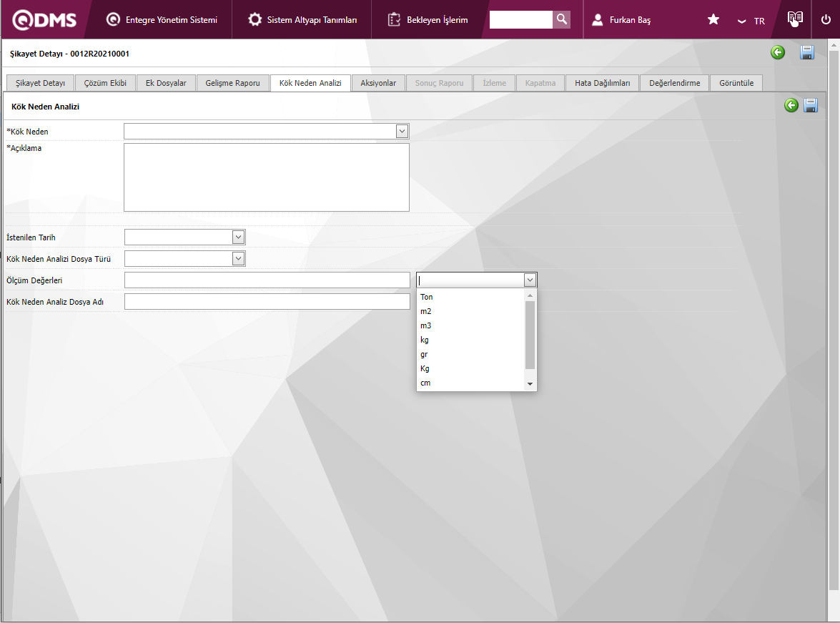The height and width of the screenshot is (623, 840).
Task: Open the TR language selector
Action: [x=751, y=21]
